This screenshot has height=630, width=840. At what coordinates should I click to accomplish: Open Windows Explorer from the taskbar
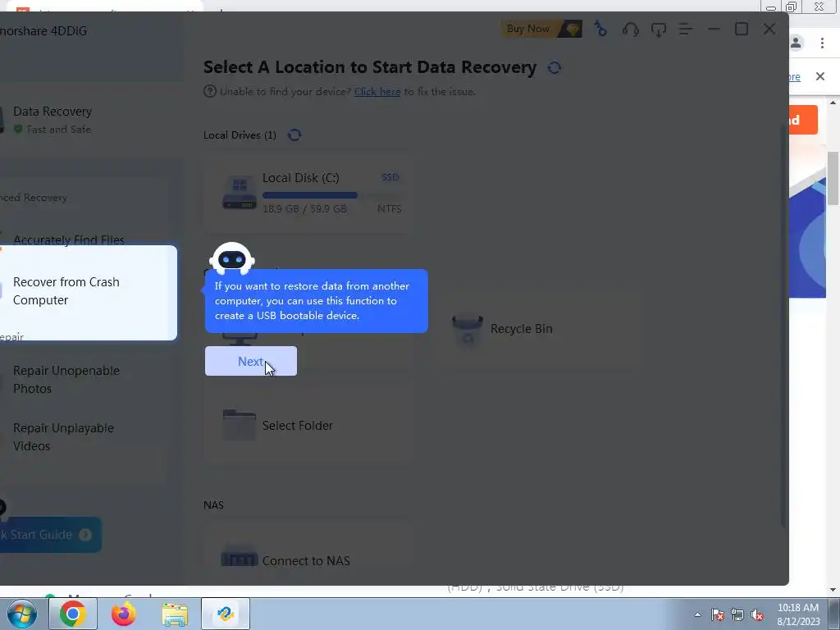[175, 614]
